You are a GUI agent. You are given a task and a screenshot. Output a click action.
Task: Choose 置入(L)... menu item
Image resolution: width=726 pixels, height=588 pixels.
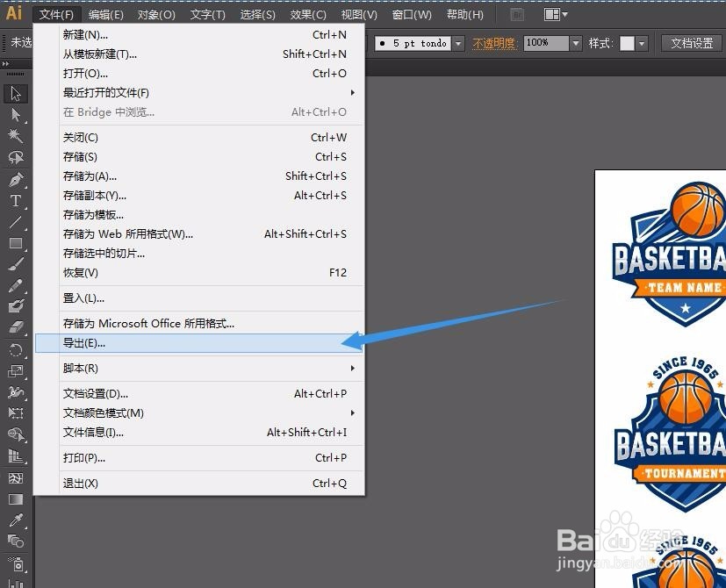click(x=198, y=298)
